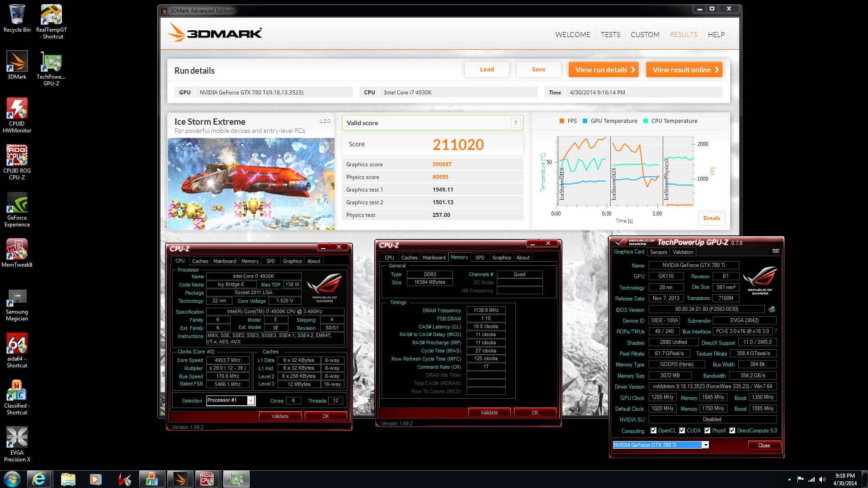
Task: Switch to 3DMark taskbar button
Action: (x=180, y=479)
